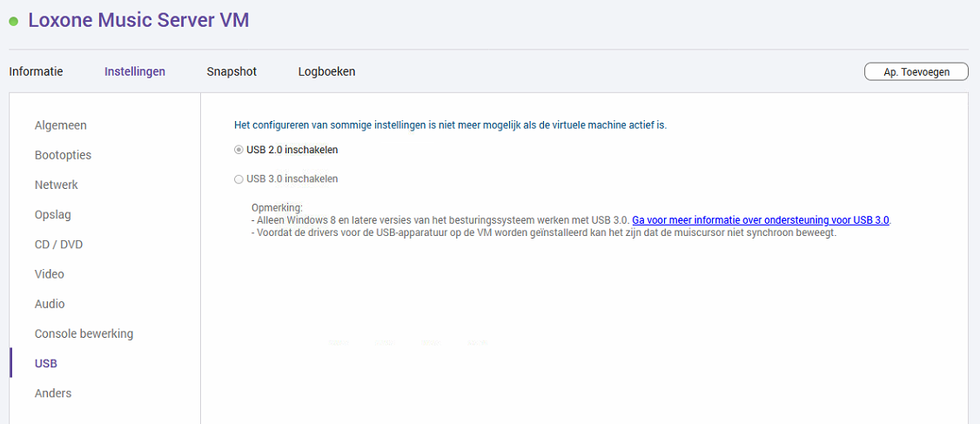Switch to the Instellingen tab
This screenshot has width=980, height=424.
coord(135,71)
